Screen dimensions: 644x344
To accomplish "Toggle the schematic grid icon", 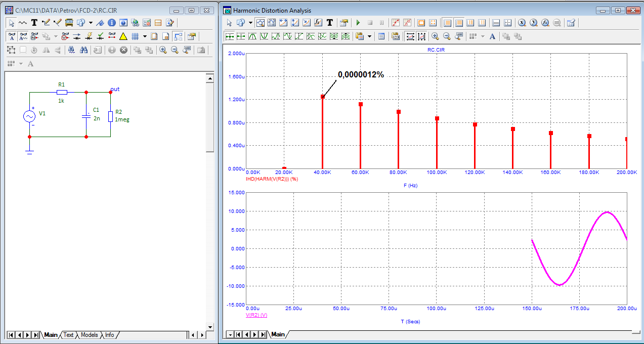I will tap(135, 36).
